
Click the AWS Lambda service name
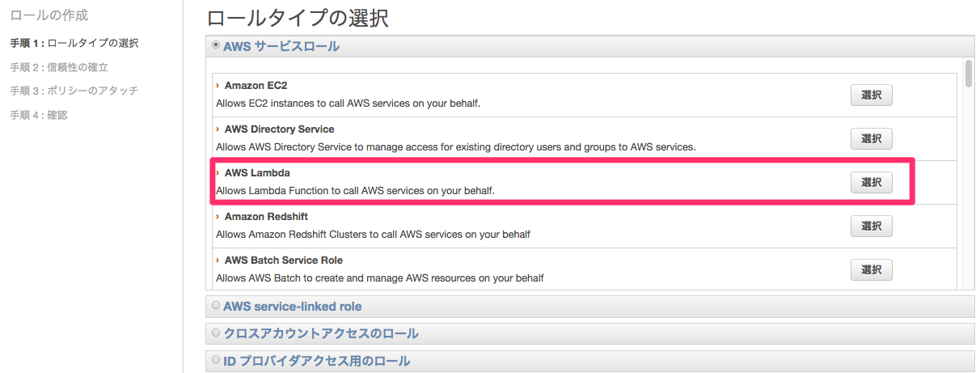(257, 172)
